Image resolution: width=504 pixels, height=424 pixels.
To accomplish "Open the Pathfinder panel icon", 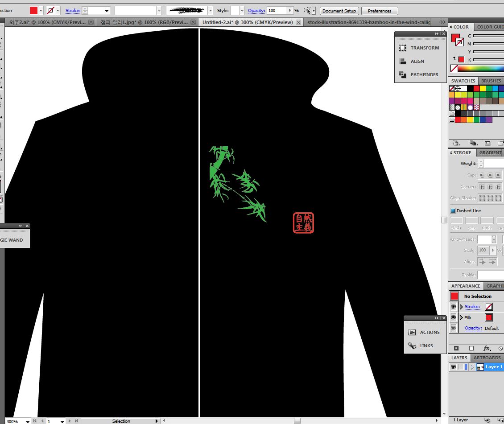I will pyautogui.click(x=403, y=75).
